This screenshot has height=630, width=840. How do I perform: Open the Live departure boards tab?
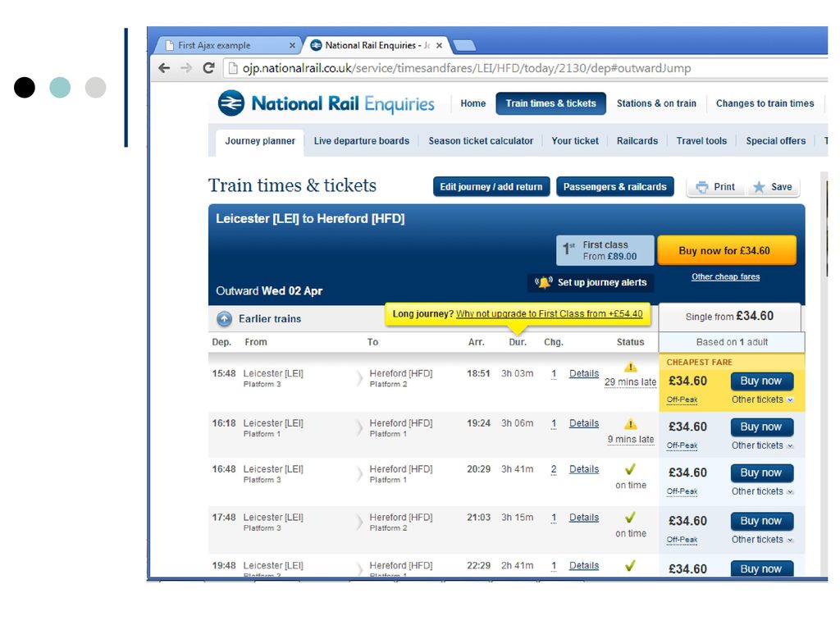[362, 141]
